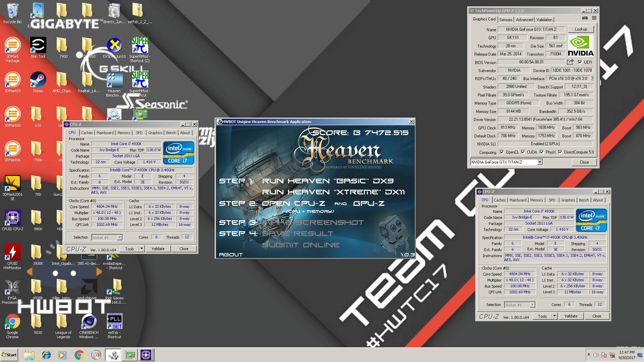Click Validate in right CPU-Z
The width and height of the screenshot is (644, 362).
tap(571, 316)
